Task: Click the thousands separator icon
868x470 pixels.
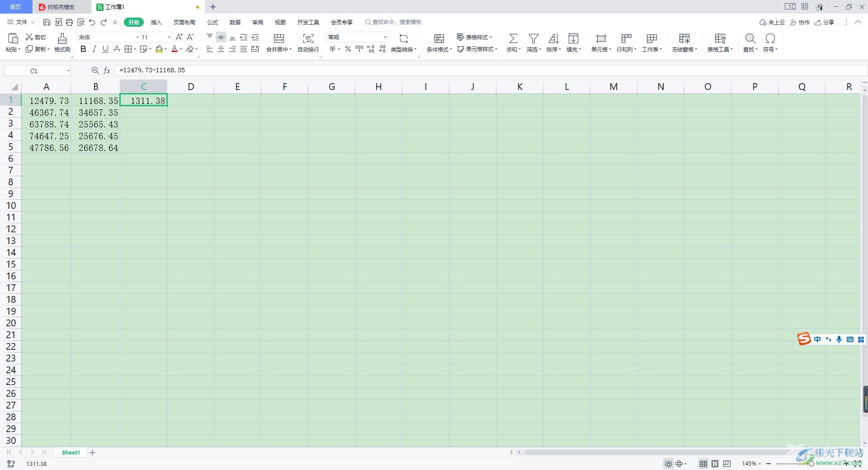Action: pos(359,49)
